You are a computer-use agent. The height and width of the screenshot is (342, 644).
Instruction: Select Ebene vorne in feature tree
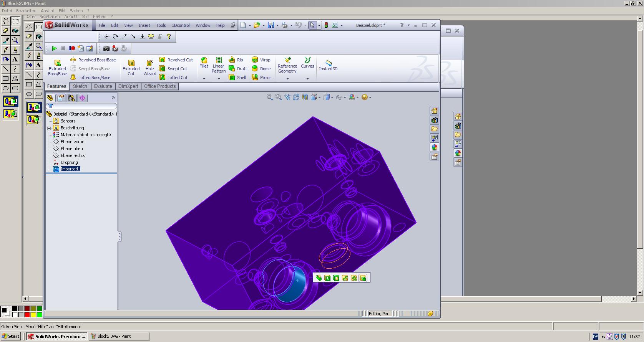coord(72,142)
